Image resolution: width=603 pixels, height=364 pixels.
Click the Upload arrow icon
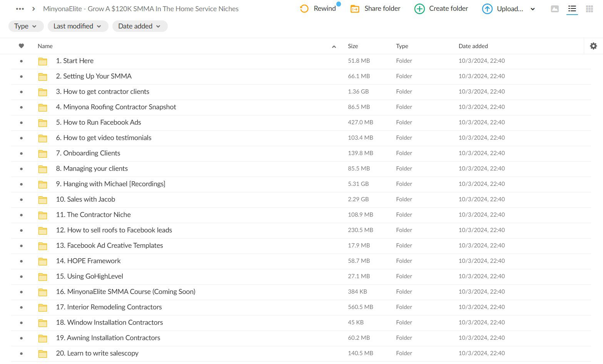click(x=487, y=9)
